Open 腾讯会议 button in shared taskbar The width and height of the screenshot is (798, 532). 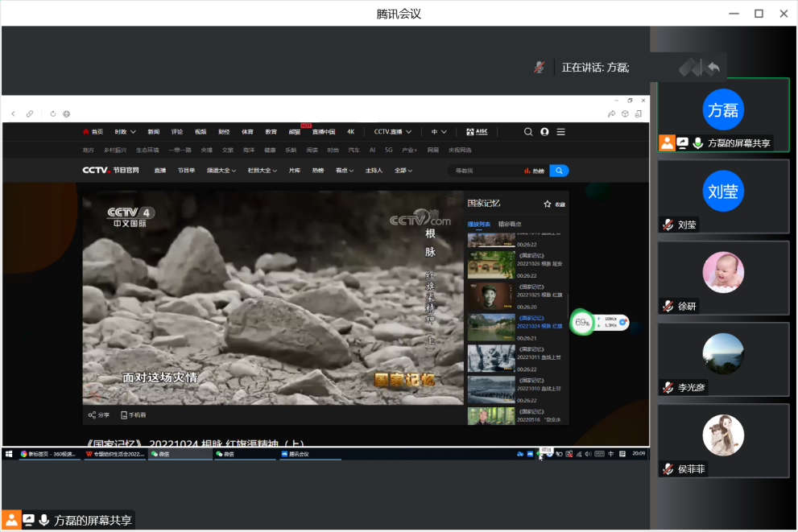pos(310,454)
